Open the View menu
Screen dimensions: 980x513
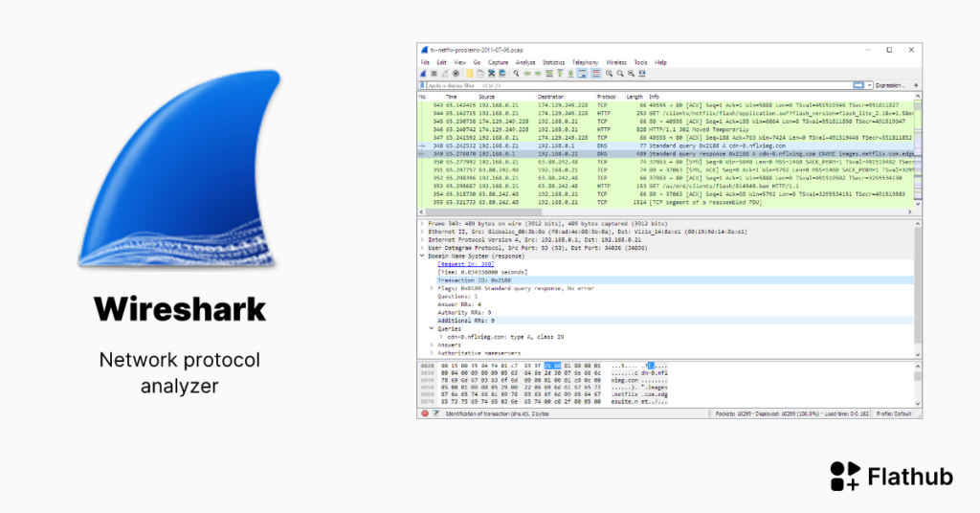click(x=460, y=62)
